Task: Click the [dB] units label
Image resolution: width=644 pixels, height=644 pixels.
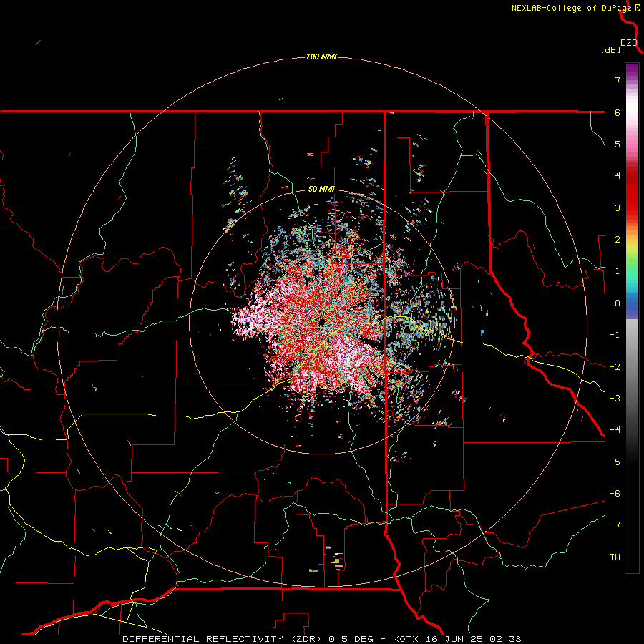Action: (x=610, y=50)
